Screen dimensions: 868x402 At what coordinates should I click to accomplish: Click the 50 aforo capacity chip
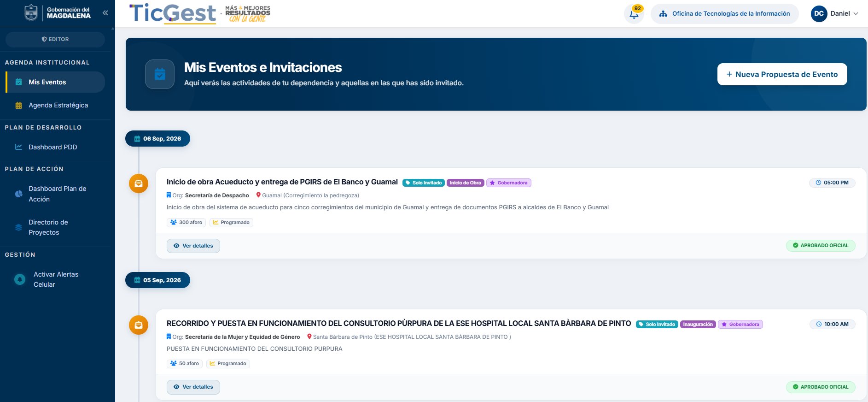[185, 363]
